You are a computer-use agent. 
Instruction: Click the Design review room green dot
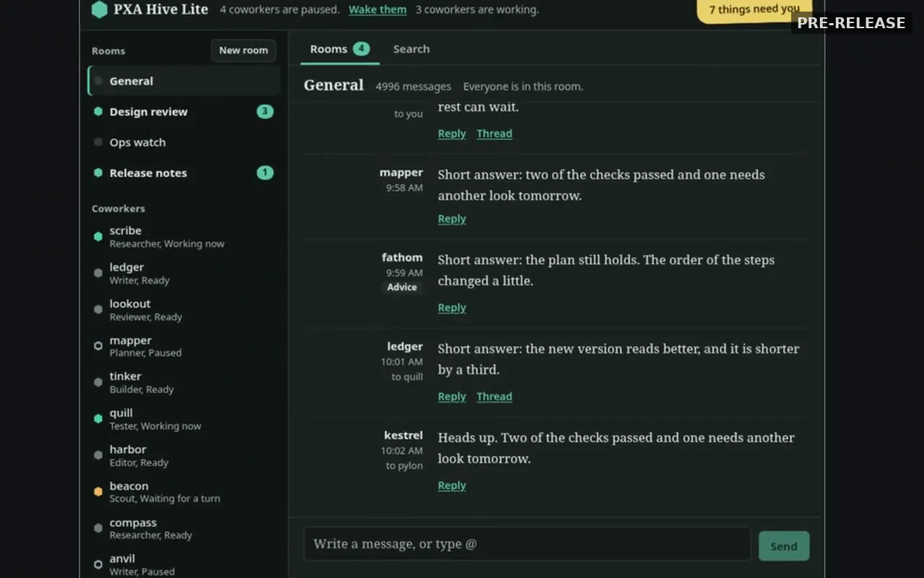(x=98, y=111)
